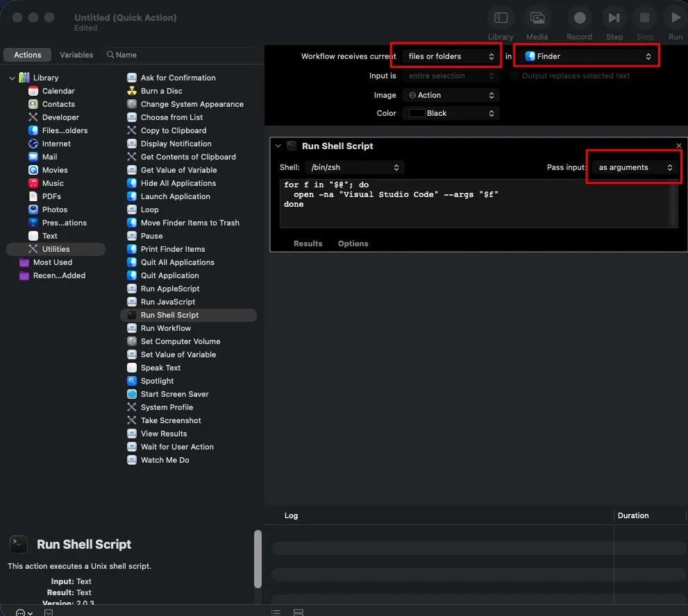Select the Copy to Clipboard action
Screen dimensions: 688x616
click(174, 130)
